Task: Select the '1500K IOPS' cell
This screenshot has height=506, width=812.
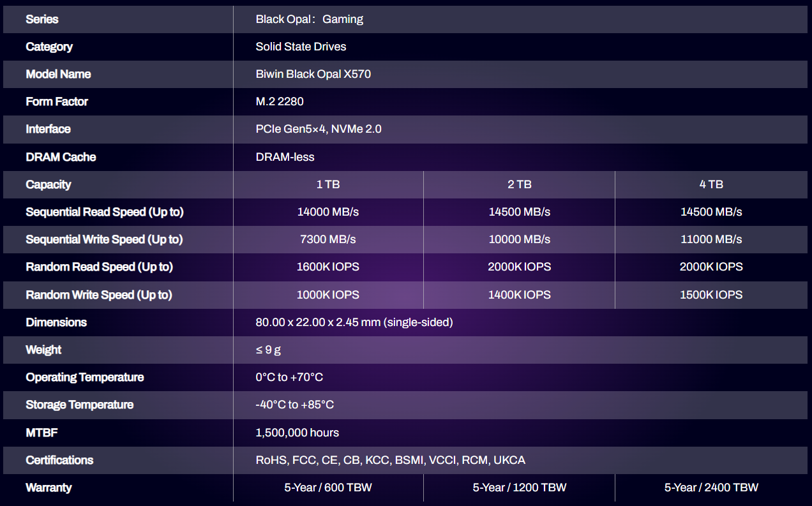Action: (x=711, y=295)
